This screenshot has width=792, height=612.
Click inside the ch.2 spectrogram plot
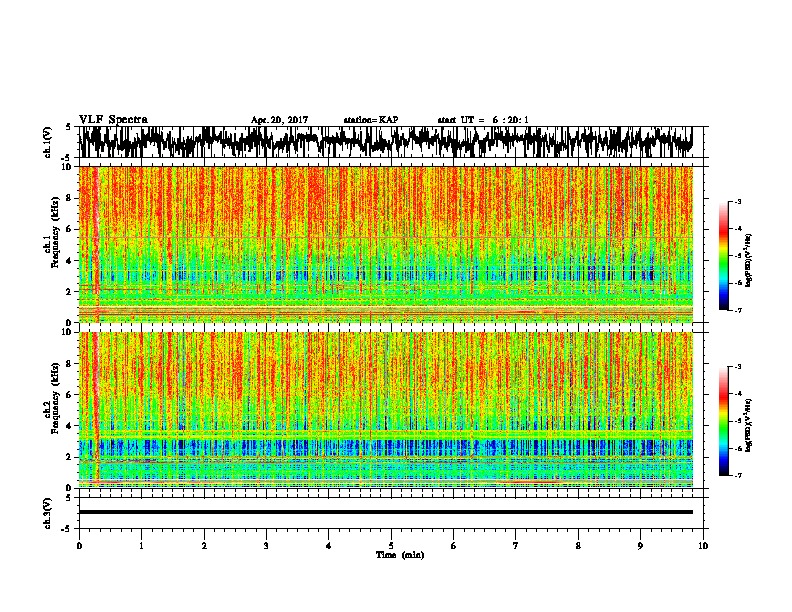click(385, 410)
